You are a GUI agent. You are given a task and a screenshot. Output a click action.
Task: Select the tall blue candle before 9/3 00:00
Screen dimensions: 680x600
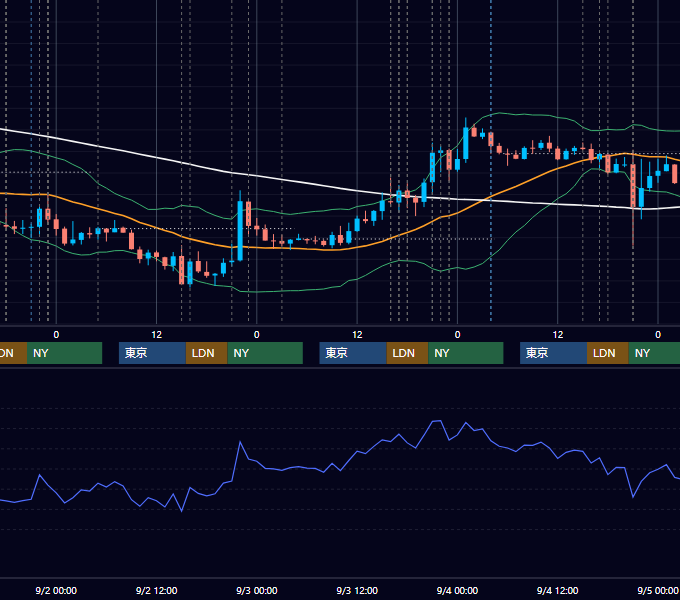240,230
